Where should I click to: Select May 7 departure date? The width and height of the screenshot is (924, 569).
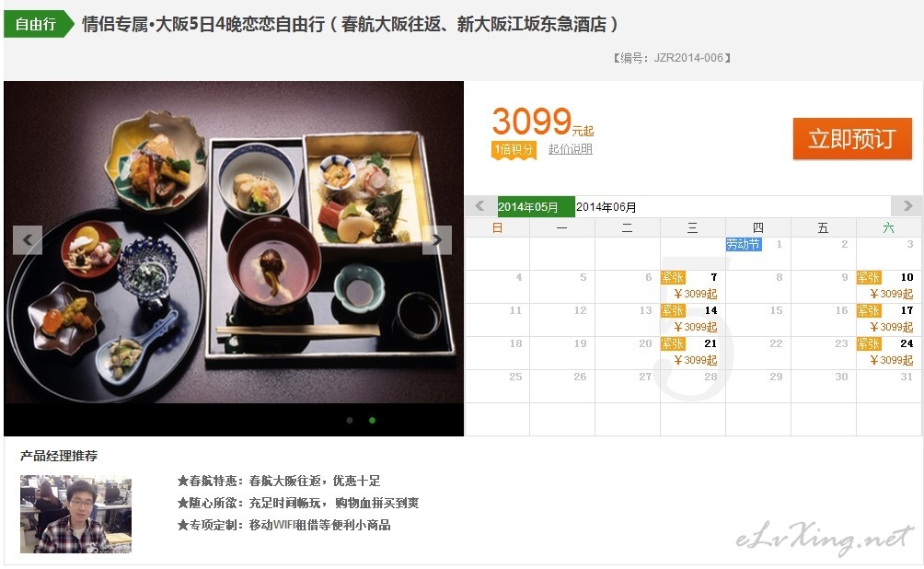(x=692, y=286)
